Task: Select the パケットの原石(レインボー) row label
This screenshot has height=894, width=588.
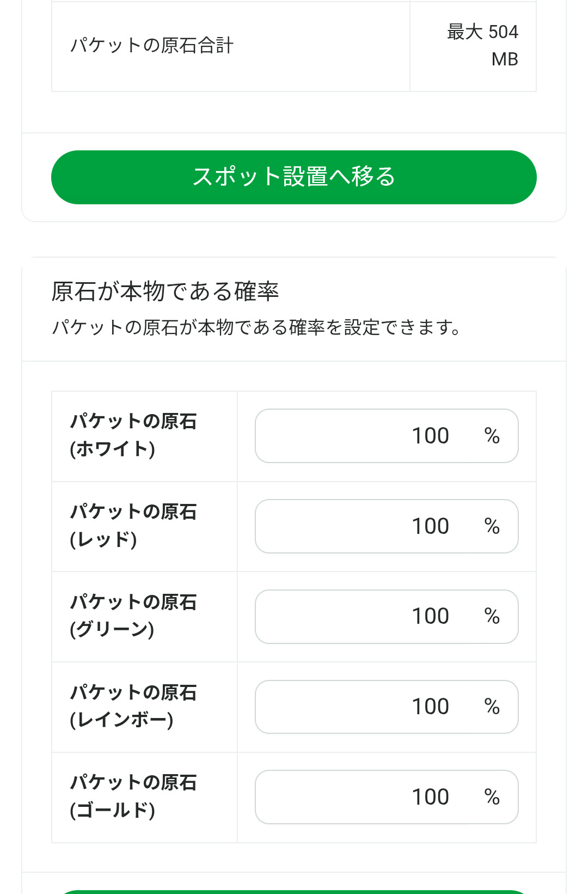Action: point(133,707)
